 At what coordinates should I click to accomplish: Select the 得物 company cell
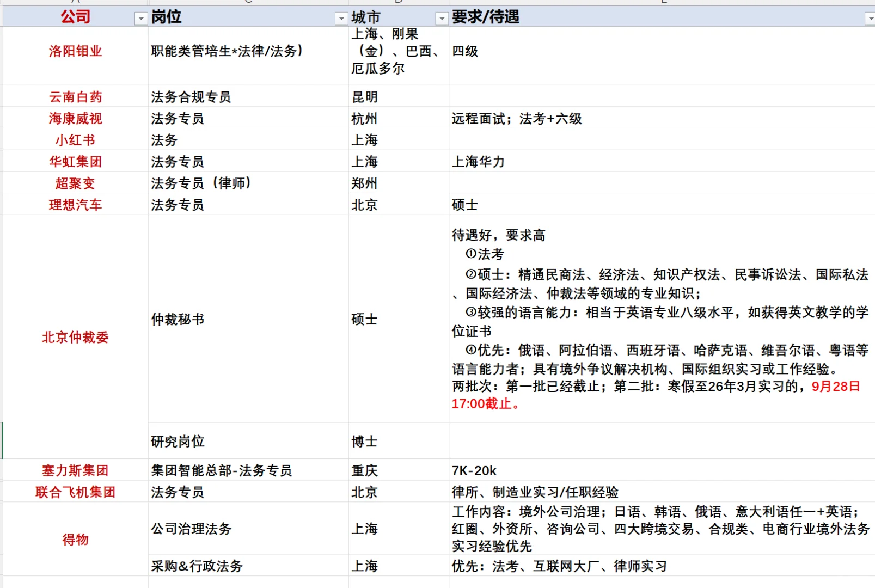pyautogui.click(x=75, y=539)
